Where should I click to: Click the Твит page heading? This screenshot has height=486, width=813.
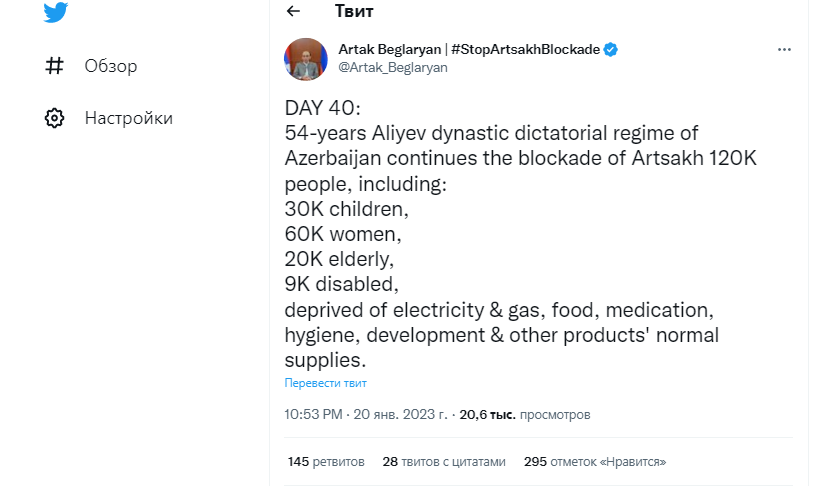click(x=354, y=11)
